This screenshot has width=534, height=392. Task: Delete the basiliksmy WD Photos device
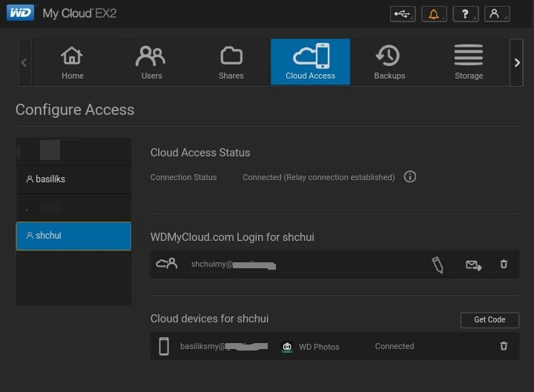click(x=504, y=346)
